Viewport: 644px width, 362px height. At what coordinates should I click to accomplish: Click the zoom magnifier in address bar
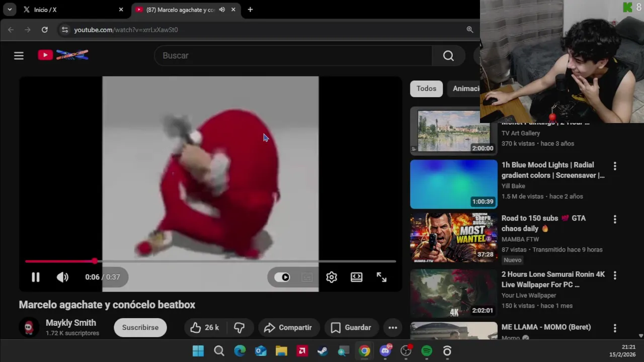click(470, 30)
